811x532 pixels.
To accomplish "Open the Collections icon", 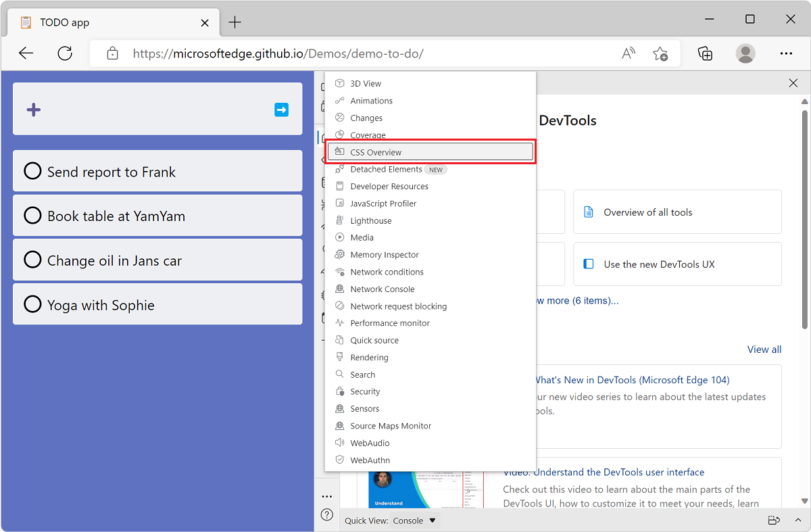I will (x=704, y=53).
